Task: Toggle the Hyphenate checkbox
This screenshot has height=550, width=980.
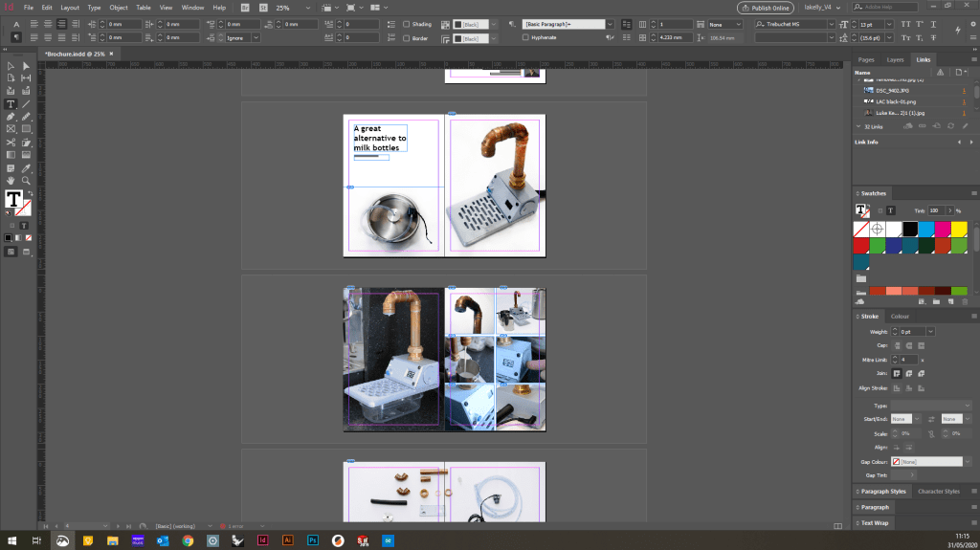Action: click(525, 38)
